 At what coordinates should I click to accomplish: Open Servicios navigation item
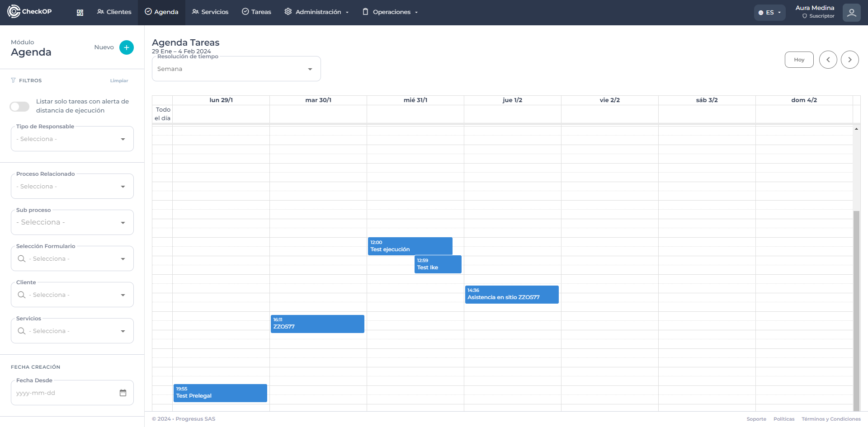point(210,12)
